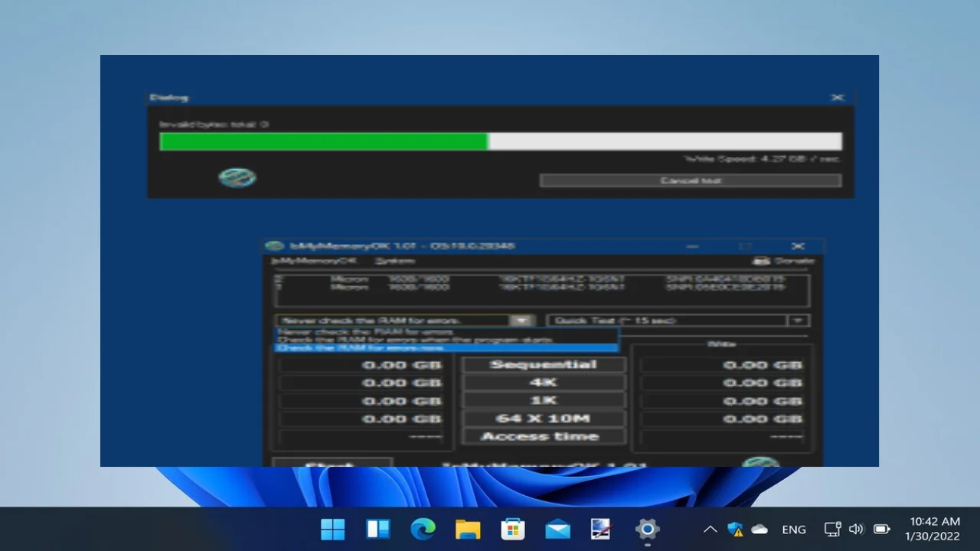Click the green memory test progress bar
980x551 pixels.
point(501,142)
